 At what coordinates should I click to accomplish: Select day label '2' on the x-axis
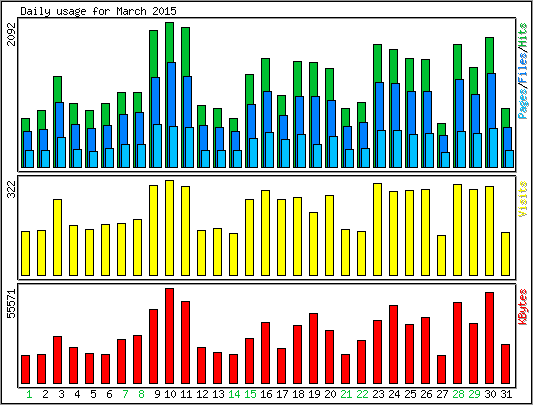click(45, 394)
